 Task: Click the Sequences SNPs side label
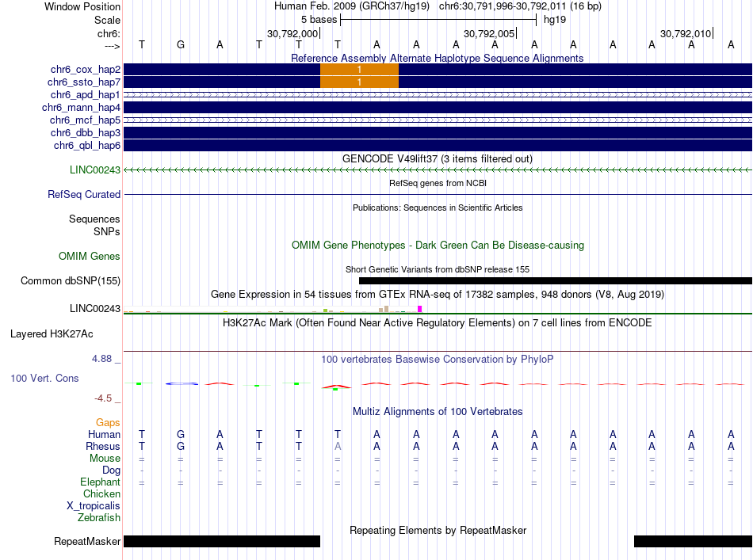pyautogui.click(x=94, y=225)
